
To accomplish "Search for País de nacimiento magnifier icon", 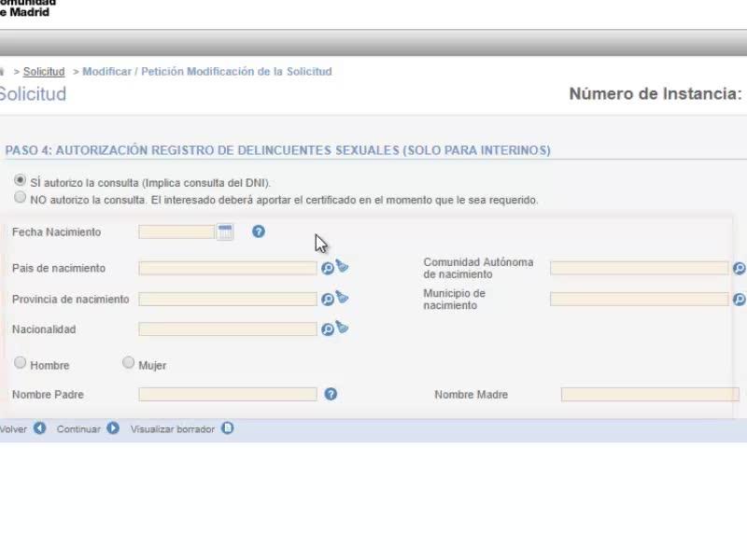I will (x=328, y=269).
